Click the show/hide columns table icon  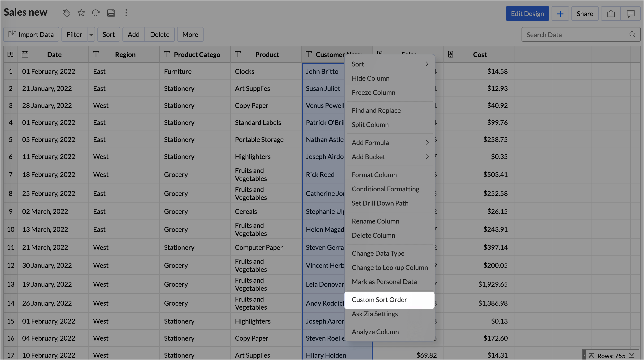tap(10, 55)
